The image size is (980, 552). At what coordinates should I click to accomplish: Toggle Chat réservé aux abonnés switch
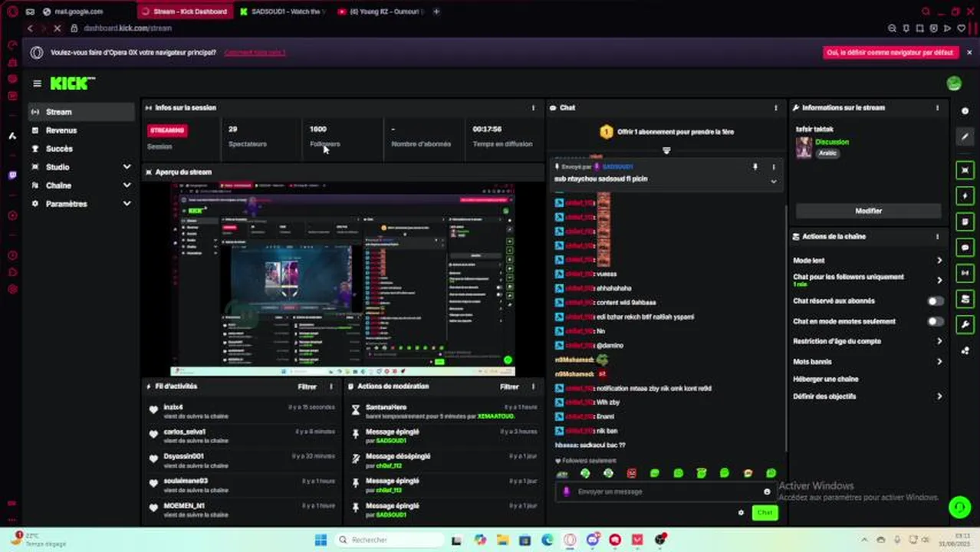936,301
